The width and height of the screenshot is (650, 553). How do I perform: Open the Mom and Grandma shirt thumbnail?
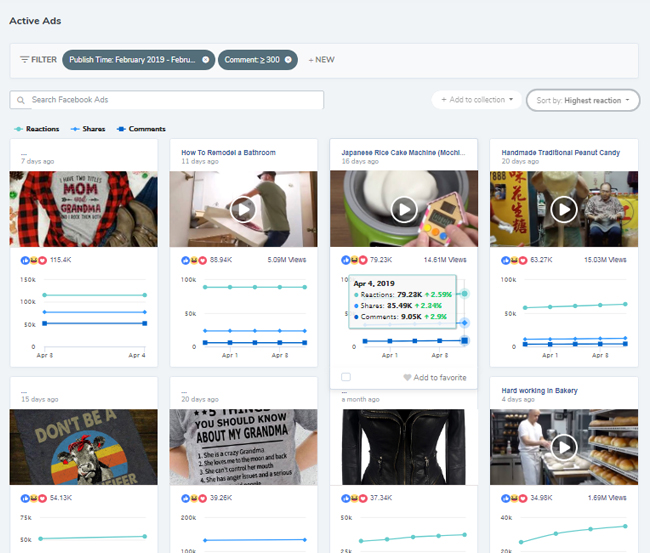84,209
